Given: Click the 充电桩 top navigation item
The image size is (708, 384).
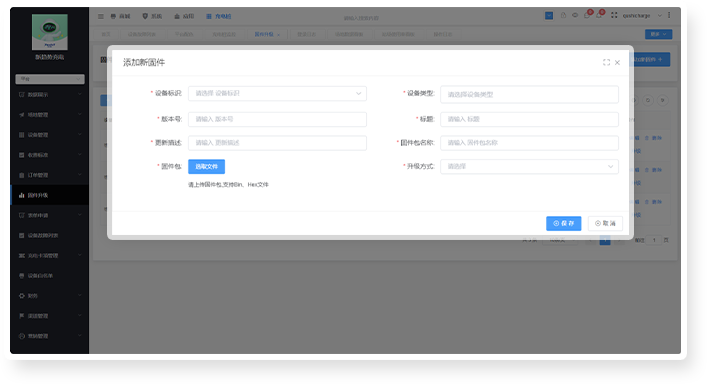Looking at the screenshot, I should (x=219, y=16).
